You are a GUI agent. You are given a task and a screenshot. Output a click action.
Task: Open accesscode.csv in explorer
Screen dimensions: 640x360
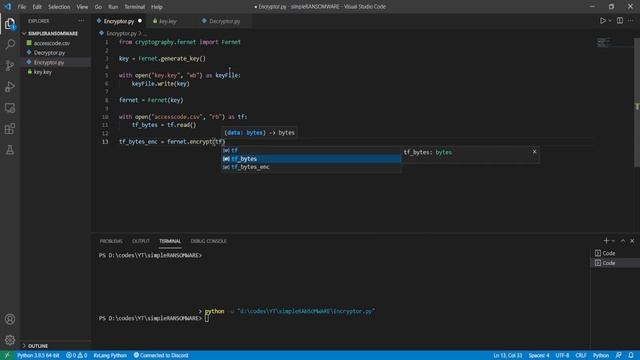56,43
